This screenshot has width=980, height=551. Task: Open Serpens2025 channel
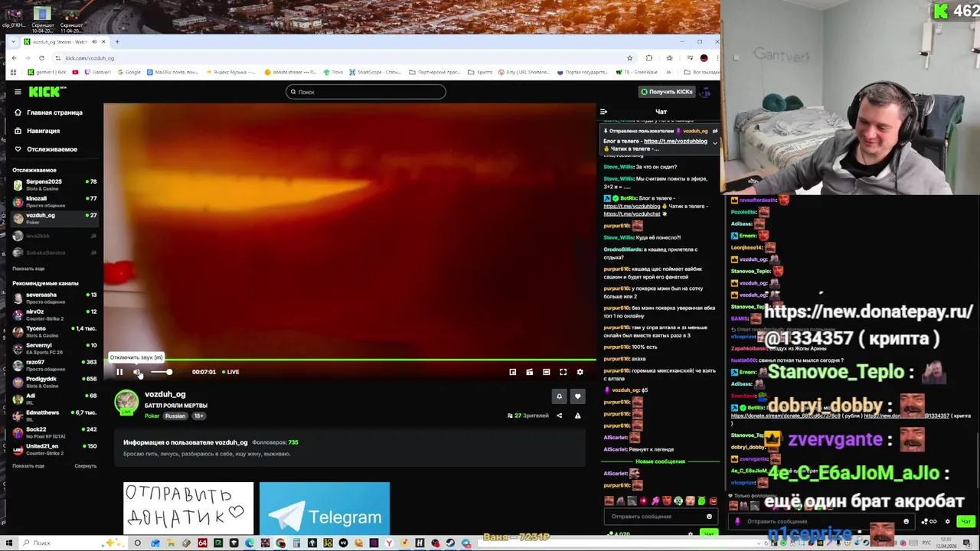(x=54, y=184)
